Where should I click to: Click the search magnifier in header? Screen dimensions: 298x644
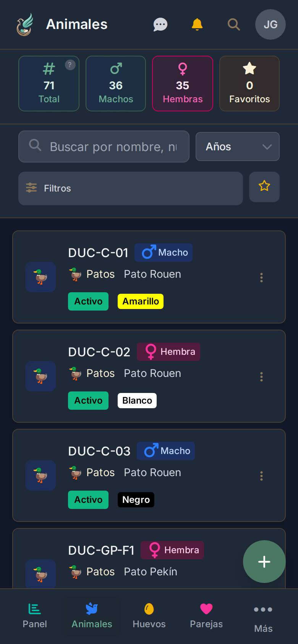pyautogui.click(x=233, y=24)
